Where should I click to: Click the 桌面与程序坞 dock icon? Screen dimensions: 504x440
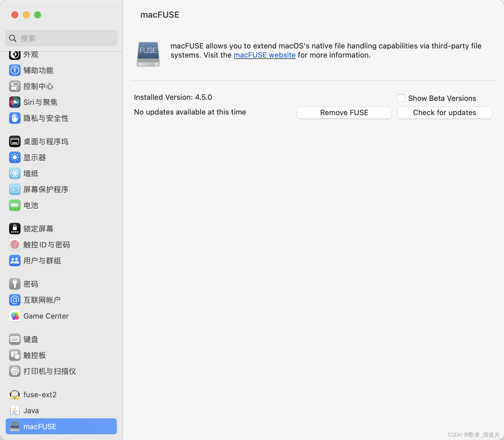pyautogui.click(x=15, y=141)
